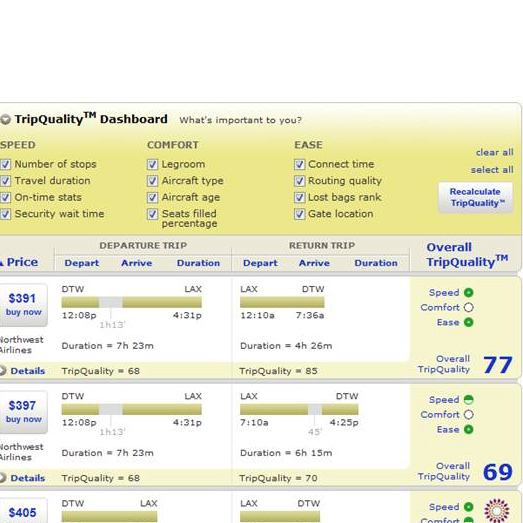Click the clear all link
This screenshot has width=523, height=523.
click(494, 152)
